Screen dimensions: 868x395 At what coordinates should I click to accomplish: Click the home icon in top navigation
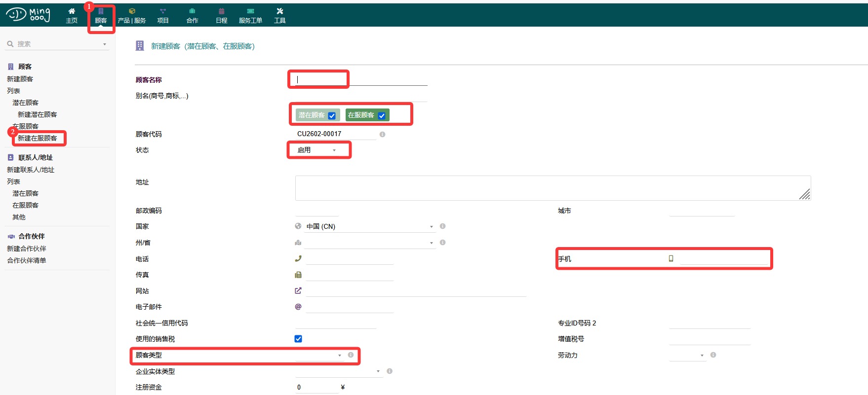pos(72,11)
